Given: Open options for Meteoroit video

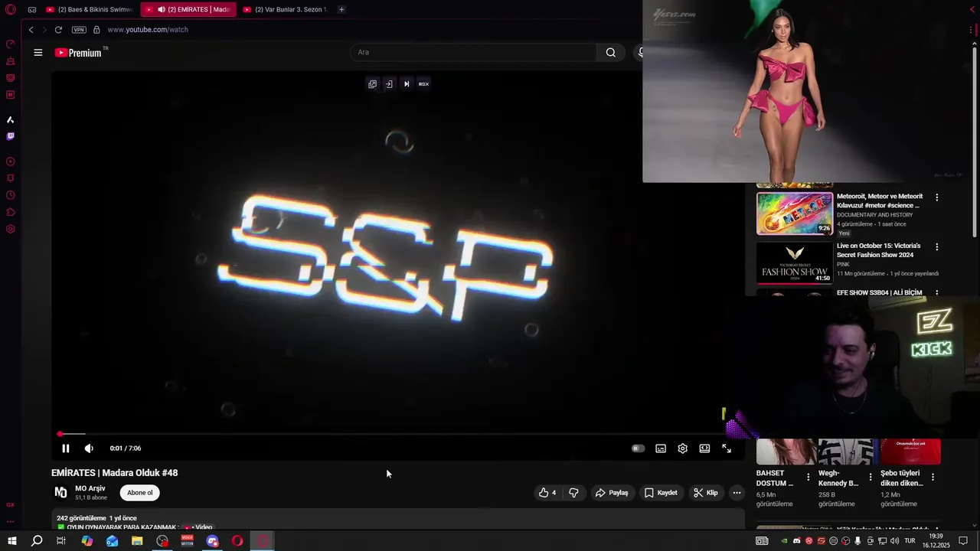Looking at the screenshot, I should (936, 197).
